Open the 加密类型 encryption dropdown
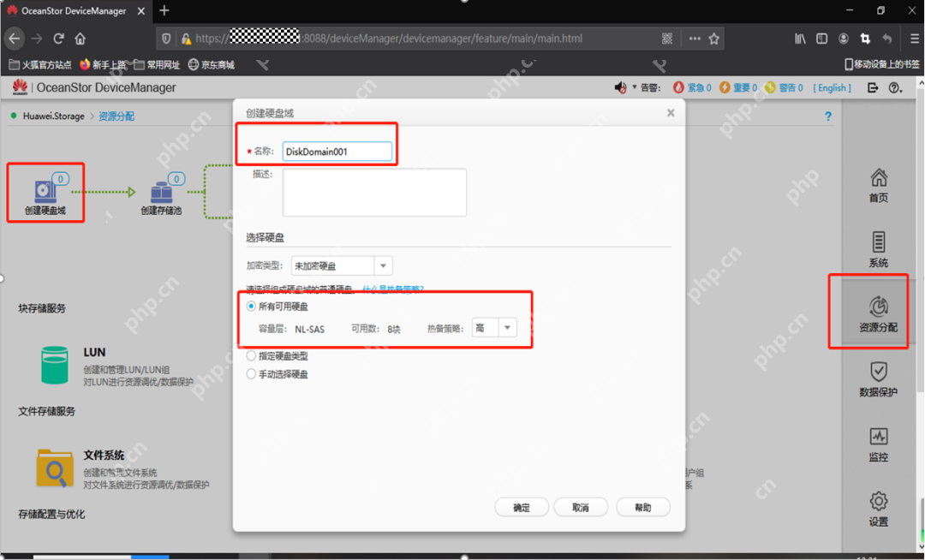This screenshot has height=560, width=925. tap(382, 265)
